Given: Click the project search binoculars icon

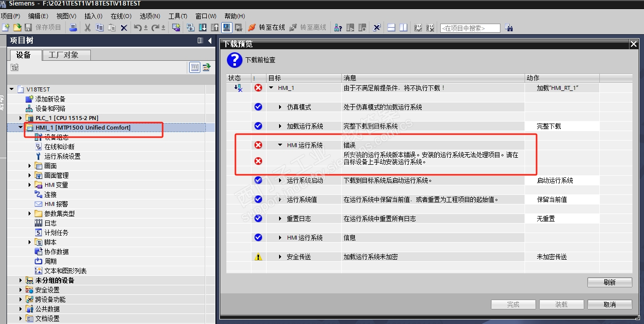Looking at the screenshot, I should click(x=508, y=28).
